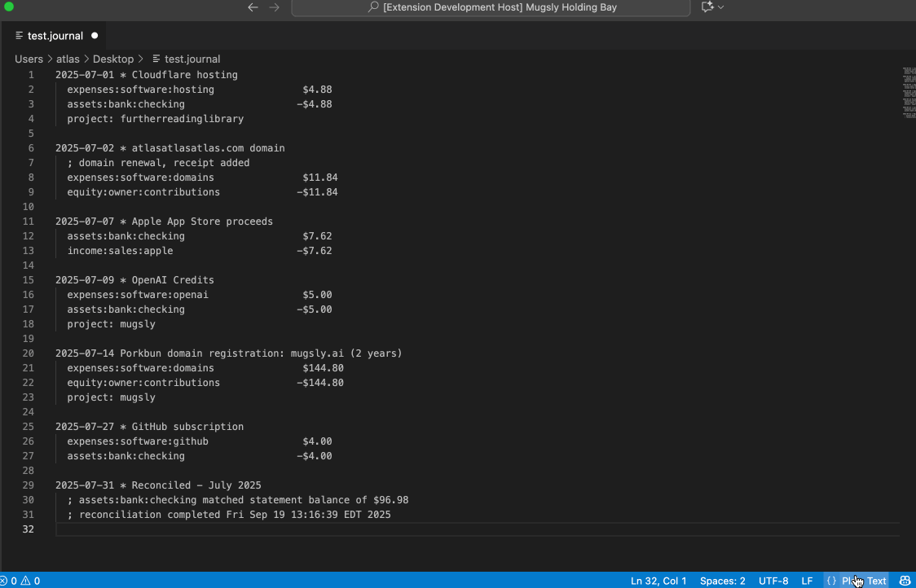This screenshot has height=588, width=916.
Task: Click LF to change end-of-line sequence
Action: (x=807, y=581)
